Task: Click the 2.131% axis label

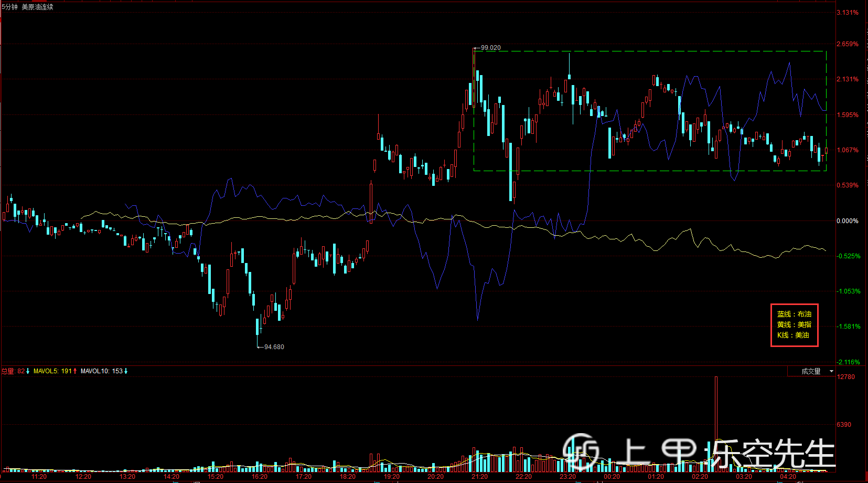Action: tap(848, 79)
